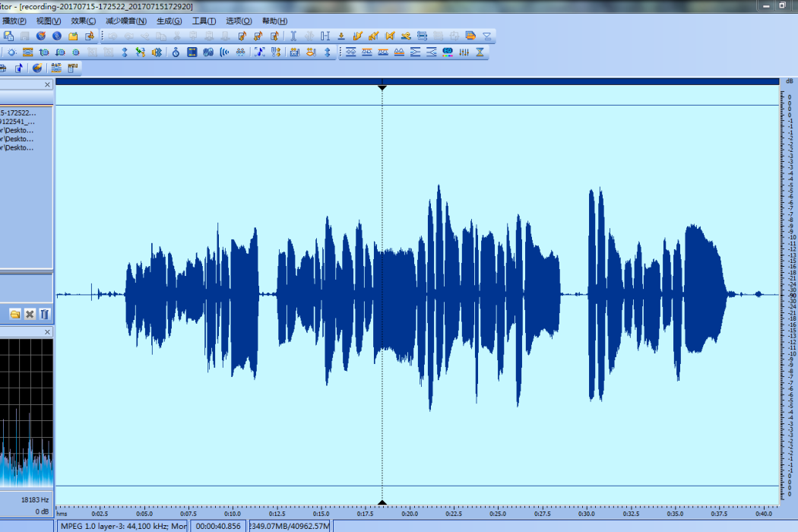Viewport: 798px width, 532px height.
Task: Click the EQ equalizer icon
Action: point(448,52)
